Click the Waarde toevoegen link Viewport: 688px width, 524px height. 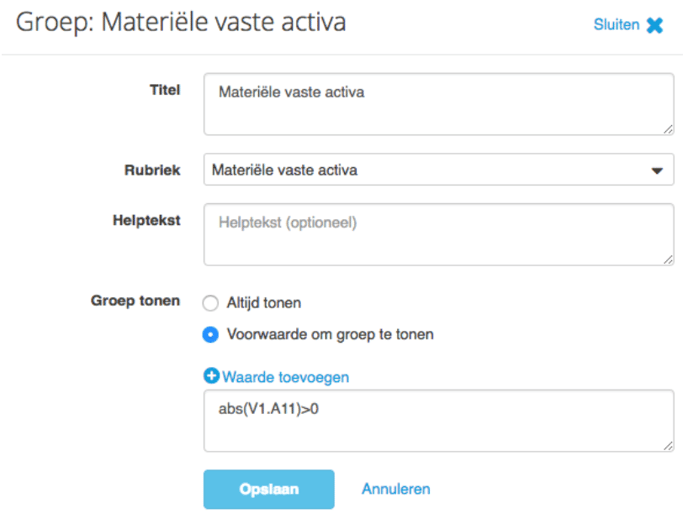(x=286, y=377)
